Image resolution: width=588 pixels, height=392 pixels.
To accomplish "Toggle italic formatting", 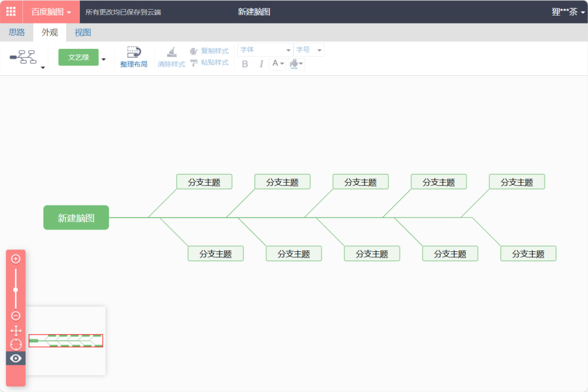I will pyautogui.click(x=261, y=64).
